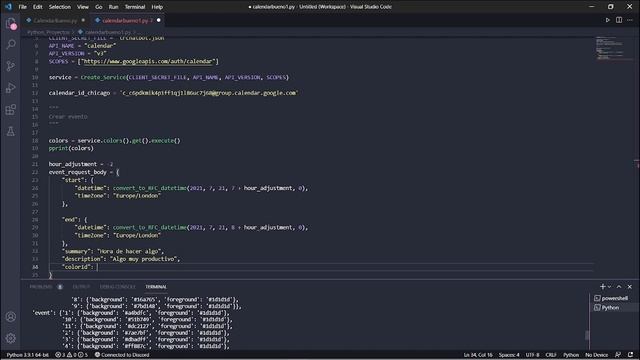Click the calendar_id_chicago string value
Screen dimensions: 640x360
click(209, 93)
